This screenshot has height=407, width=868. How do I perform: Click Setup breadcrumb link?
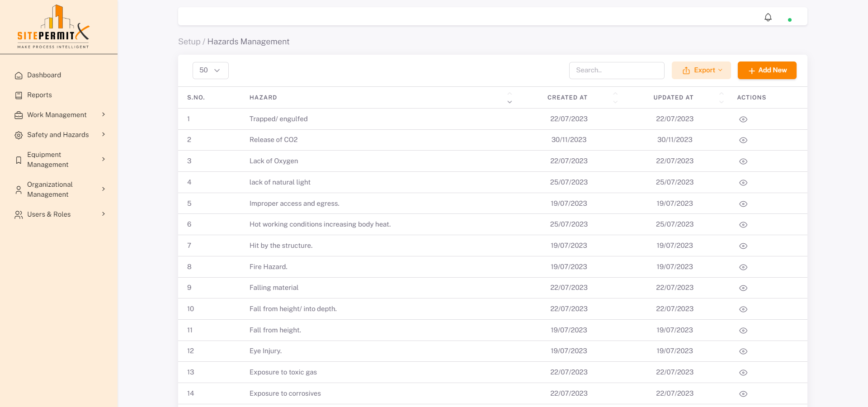point(189,42)
